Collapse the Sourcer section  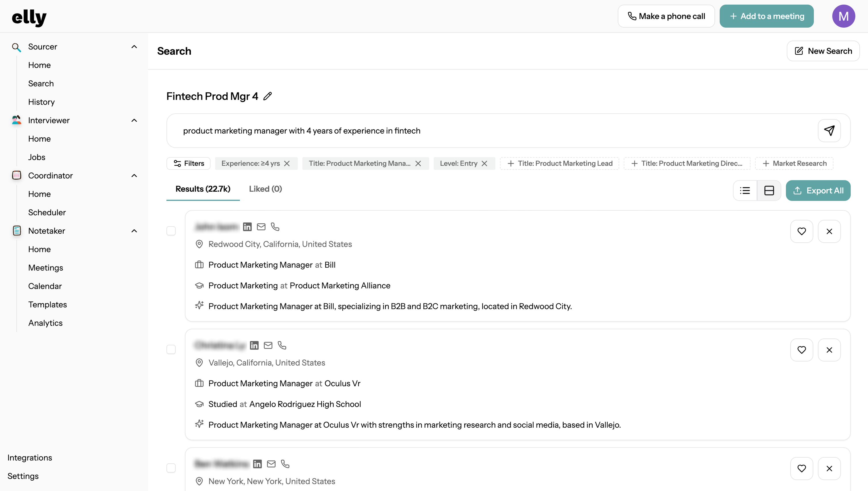pyautogui.click(x=134, y=47)
